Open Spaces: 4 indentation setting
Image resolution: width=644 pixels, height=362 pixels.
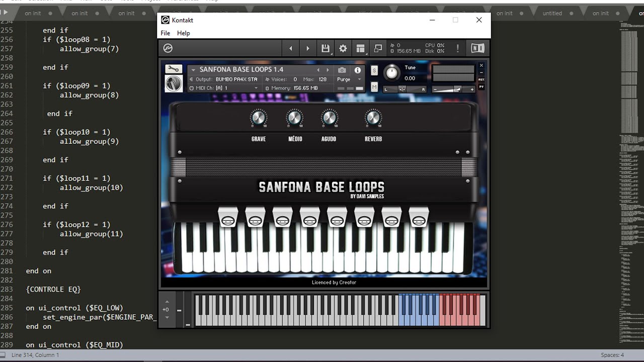point(612,355)
